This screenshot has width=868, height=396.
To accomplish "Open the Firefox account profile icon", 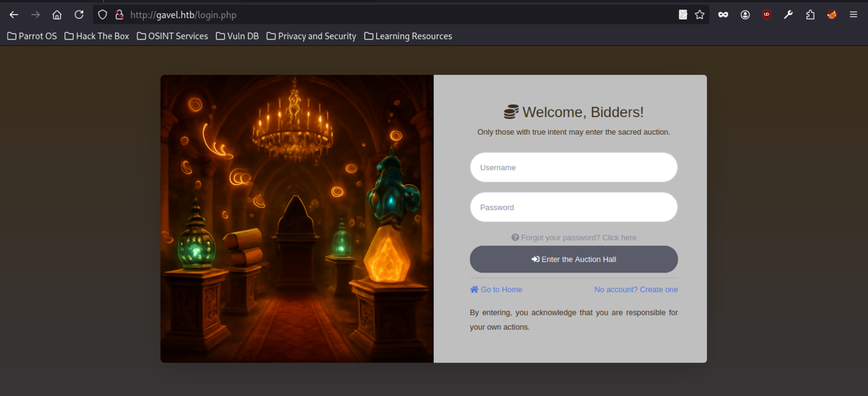I will (x=745, y=14).
